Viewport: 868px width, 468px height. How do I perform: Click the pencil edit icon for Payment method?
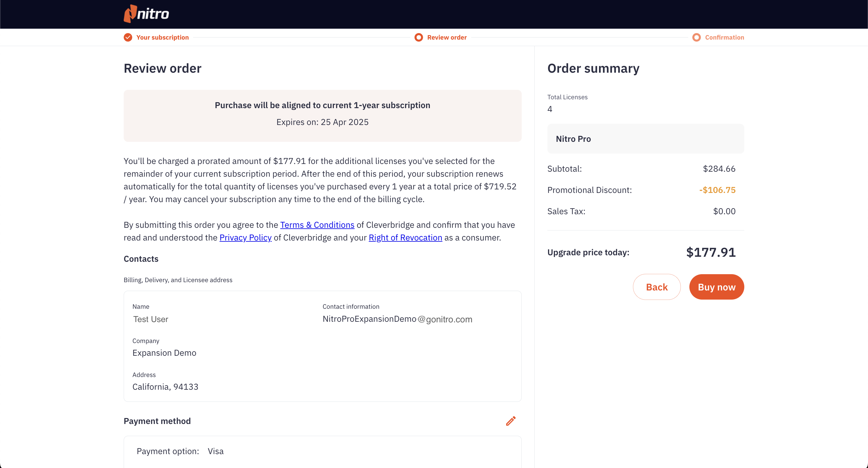[x=510, y=421]
